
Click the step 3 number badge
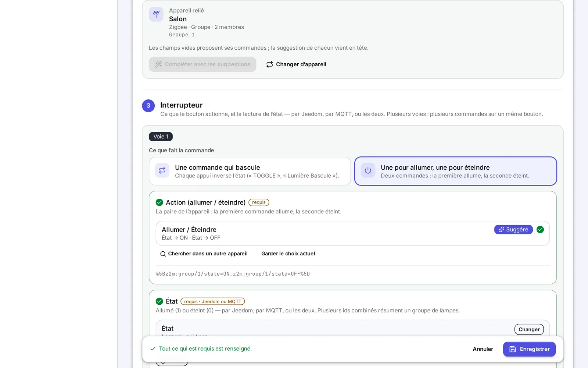[x=148, y=106]
